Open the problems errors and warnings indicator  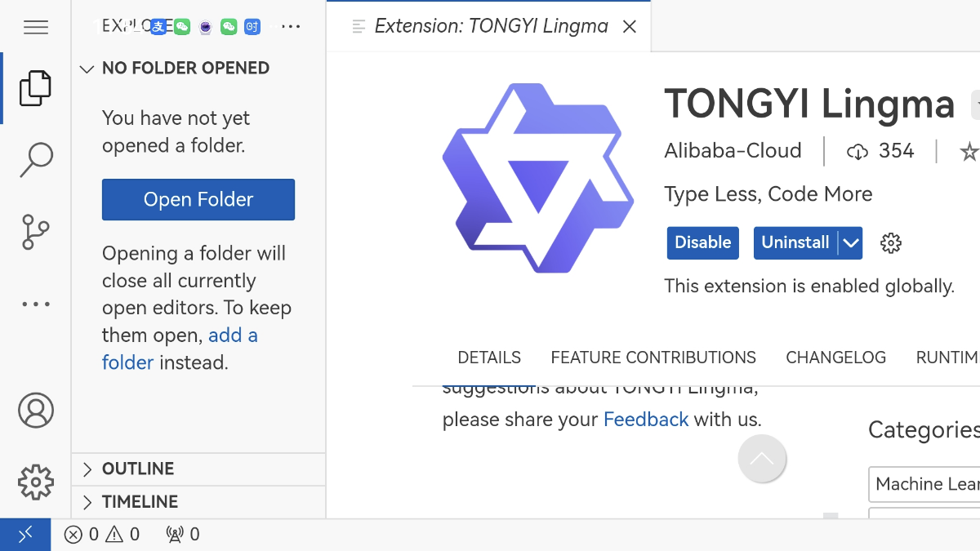coord(103,535)
